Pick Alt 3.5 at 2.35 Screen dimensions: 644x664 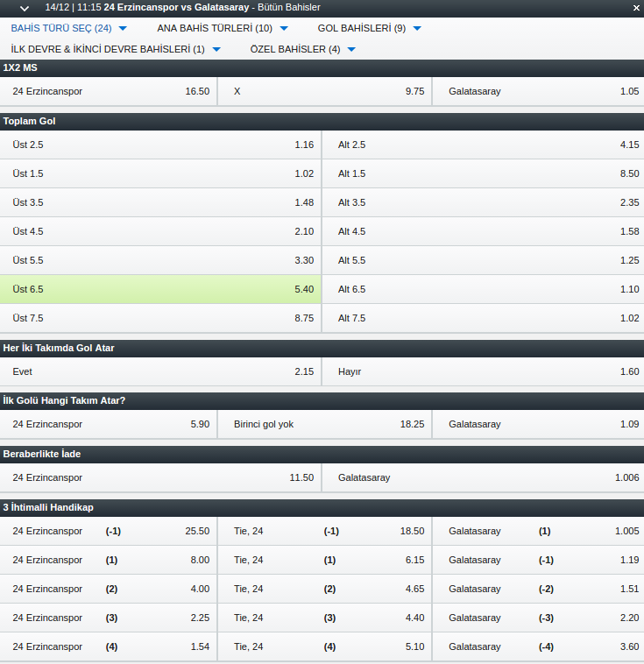(483, 202)
